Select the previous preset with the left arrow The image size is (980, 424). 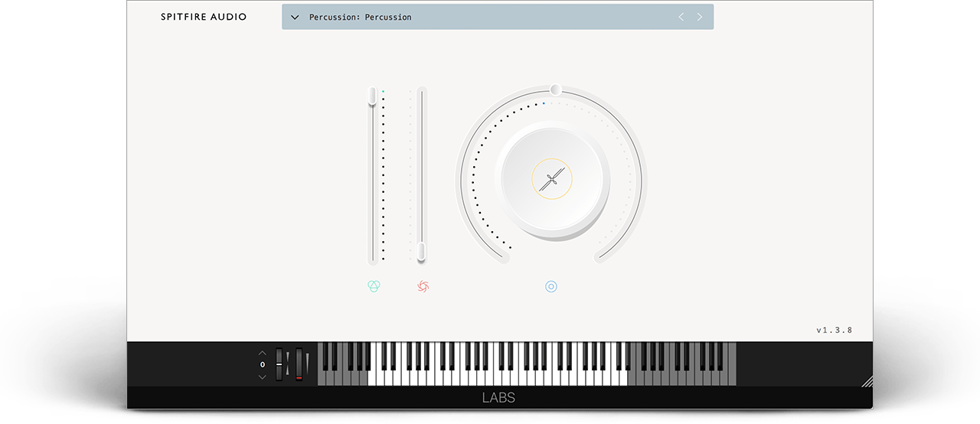point(681,17)
